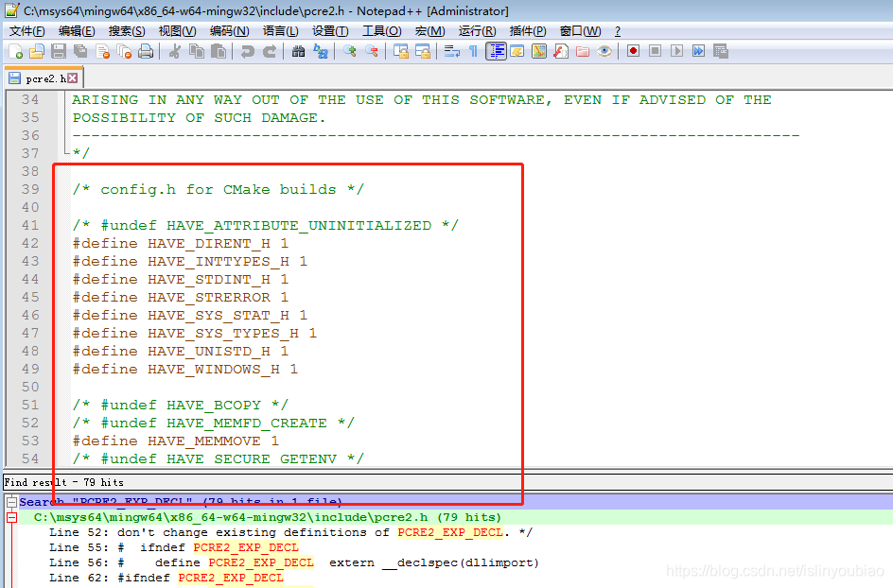Click the Copy toolbar icon
Screen dimensions: 893x588
point(197,51)
